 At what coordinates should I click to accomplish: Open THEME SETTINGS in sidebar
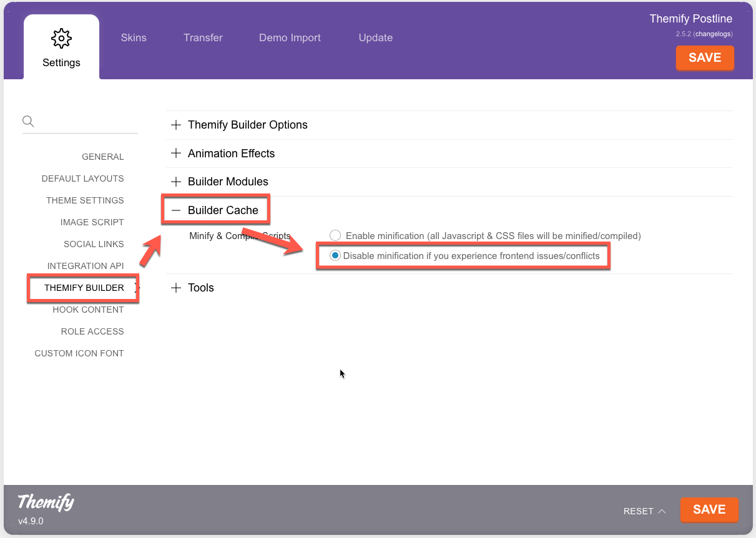[x=85, y=200]
